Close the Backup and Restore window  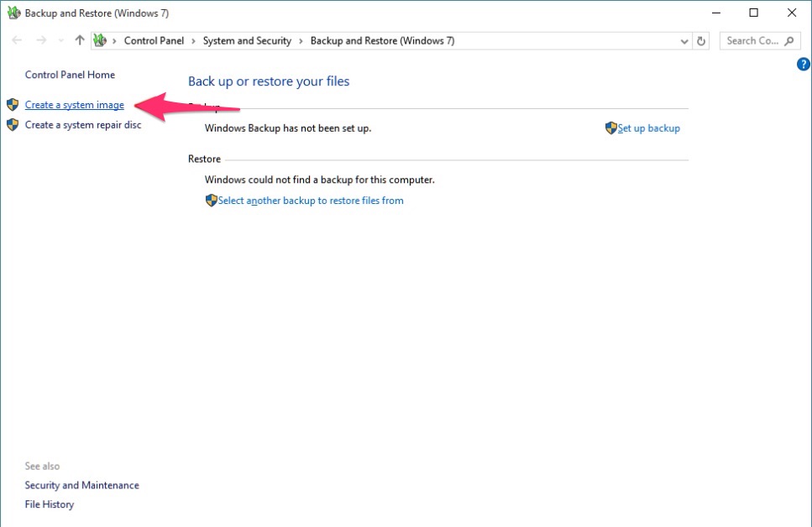click(x=792, y=13)
